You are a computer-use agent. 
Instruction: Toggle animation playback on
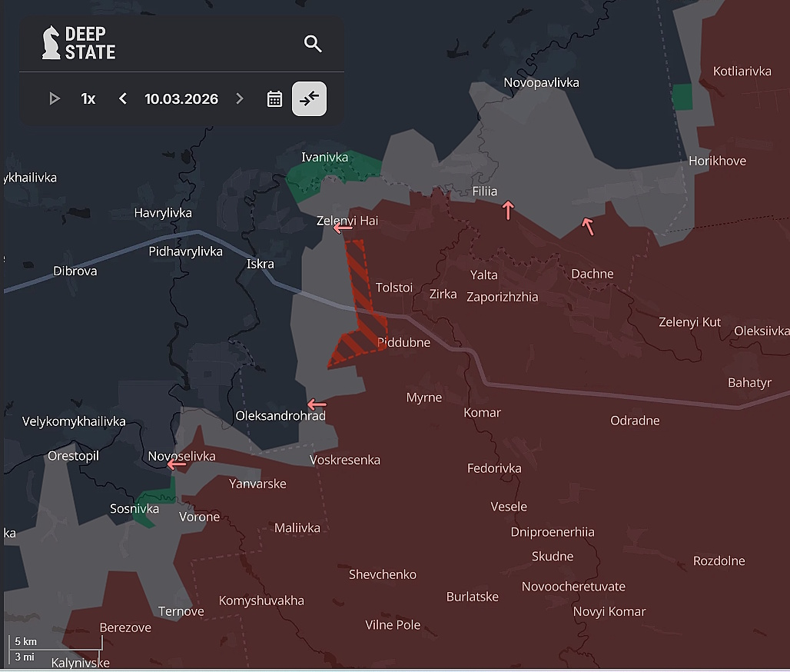(x=54, y=98)
